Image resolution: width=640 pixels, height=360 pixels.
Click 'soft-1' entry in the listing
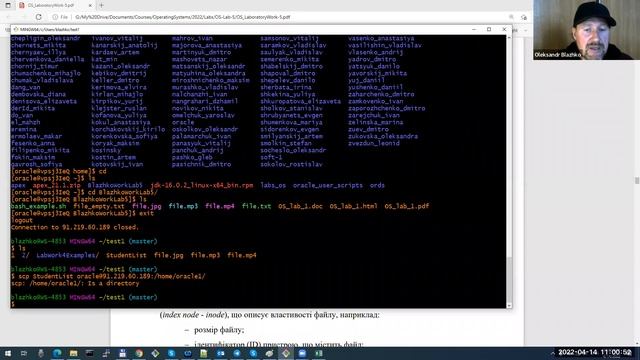coord(271,157)
